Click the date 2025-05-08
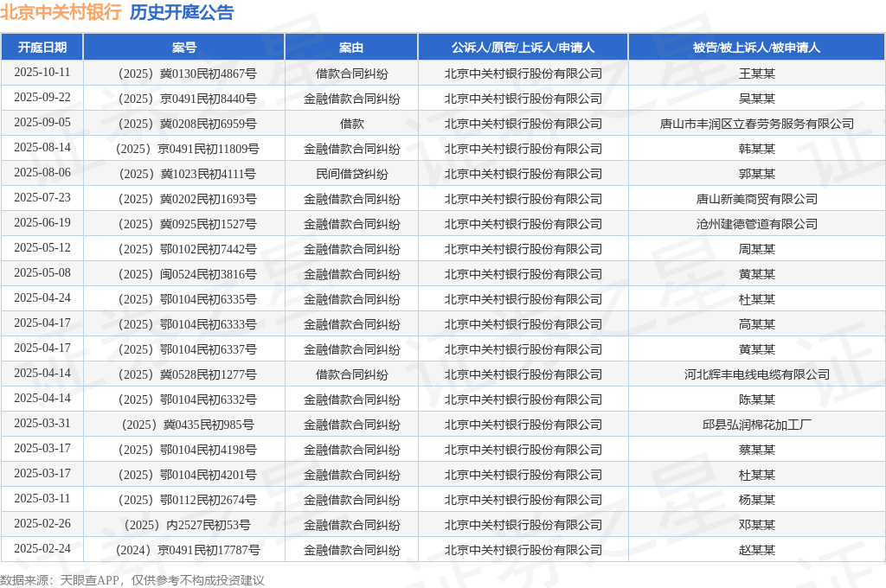 [x=42, y=272]
